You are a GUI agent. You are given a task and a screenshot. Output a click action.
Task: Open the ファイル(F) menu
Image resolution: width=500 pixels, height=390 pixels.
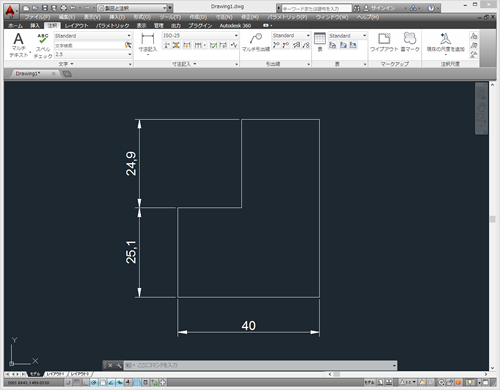[x=37, y=17]
